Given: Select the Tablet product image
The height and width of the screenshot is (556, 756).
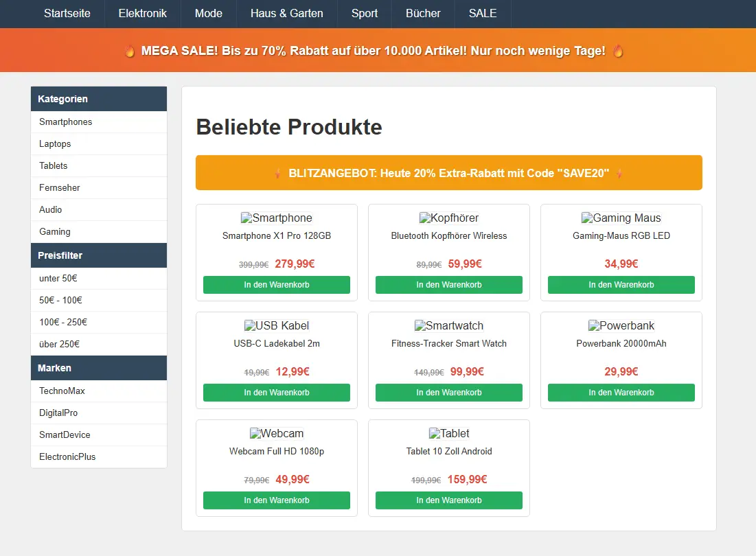Looking at the screenshot, I should click(x=448, y=434).
